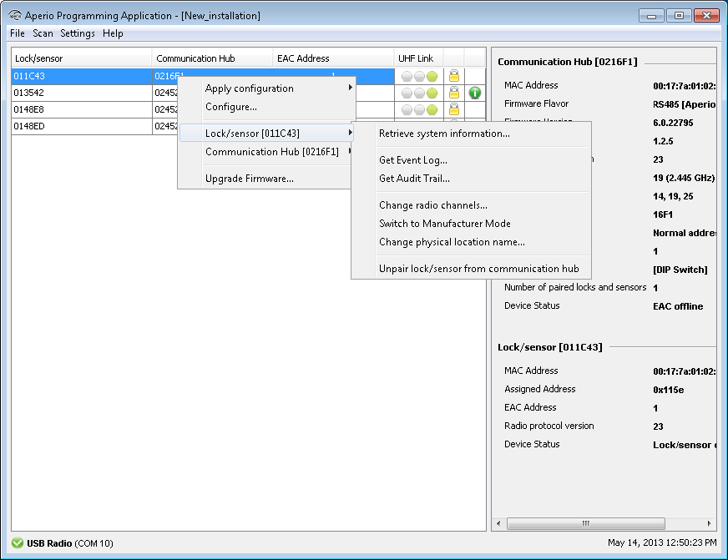The height and width of the screenshot is (560, 728).
Task: Expand the Communication Hub [0216F1] submenu
Action: point(266,152)
